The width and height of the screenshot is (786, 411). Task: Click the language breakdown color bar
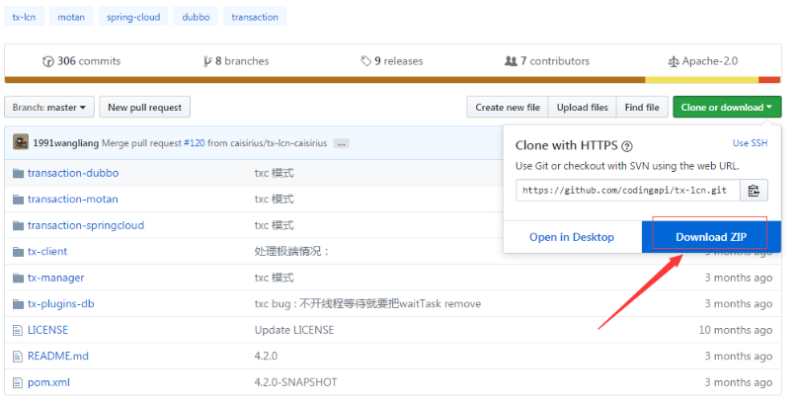392,80
